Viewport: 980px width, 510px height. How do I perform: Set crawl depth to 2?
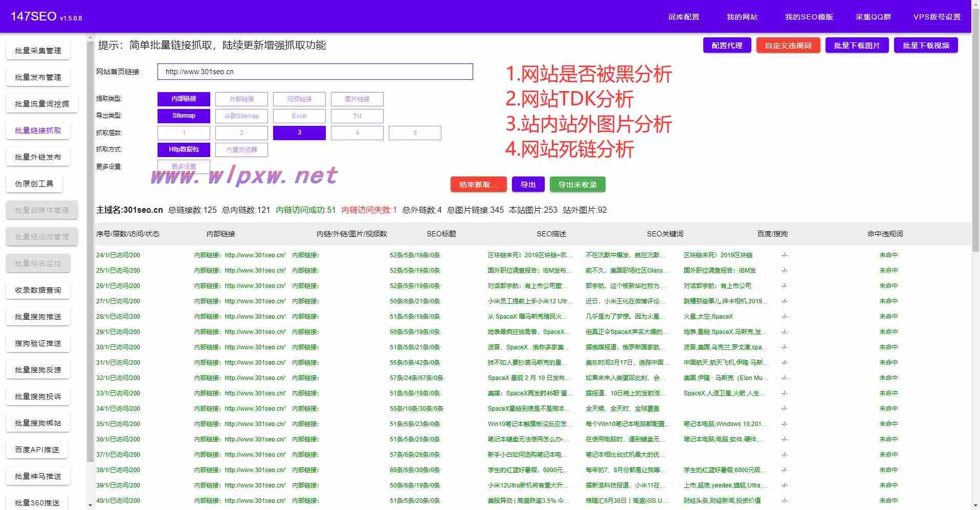click(241, 132)
